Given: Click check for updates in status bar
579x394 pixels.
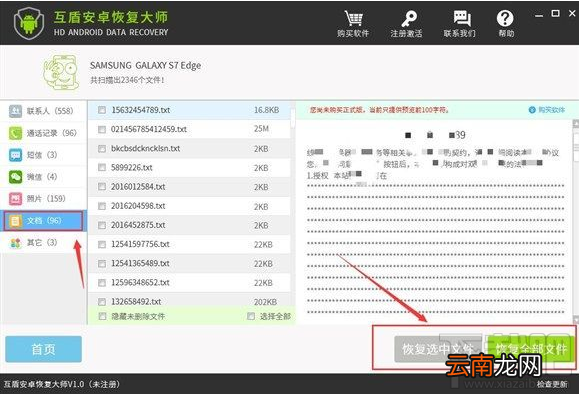Looking at the screenshot, I should pos(552,384).
